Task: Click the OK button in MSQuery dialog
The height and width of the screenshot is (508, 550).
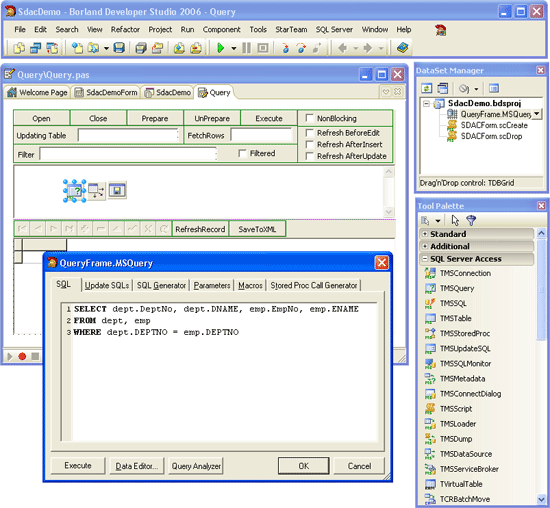Action: point(303,466)
